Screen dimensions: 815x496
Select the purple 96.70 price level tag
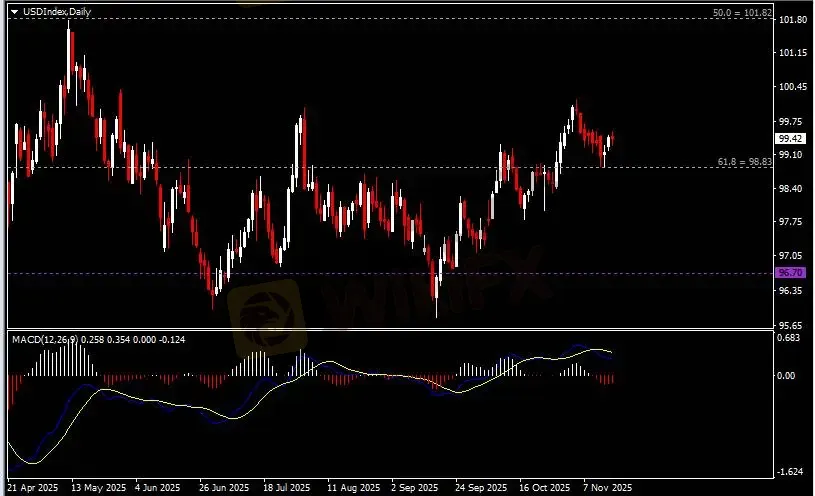coord(790,273)
